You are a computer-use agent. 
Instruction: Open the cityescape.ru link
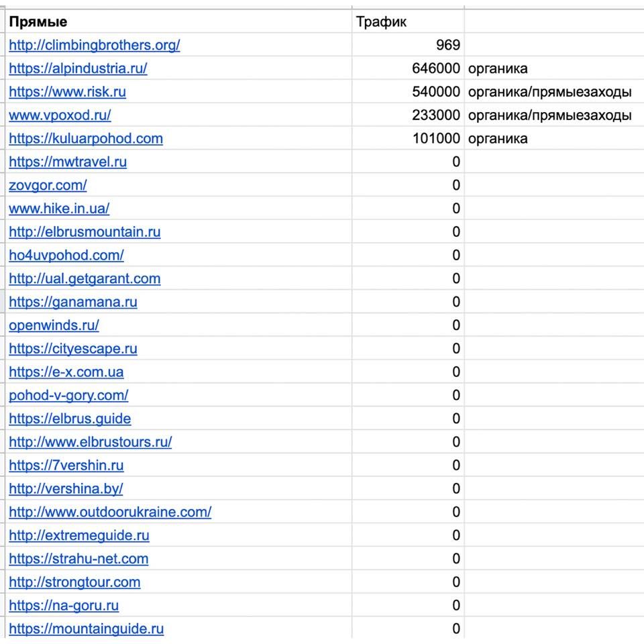coord(73,349)
